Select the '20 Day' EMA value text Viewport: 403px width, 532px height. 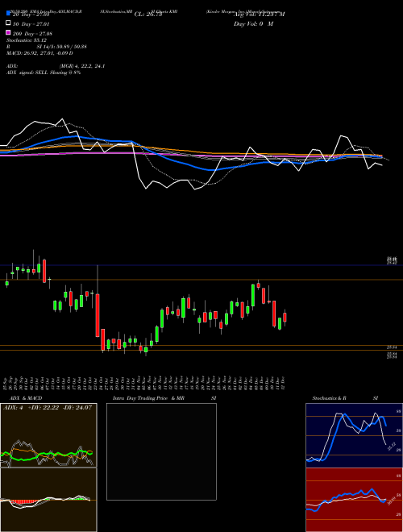point(31,15)
